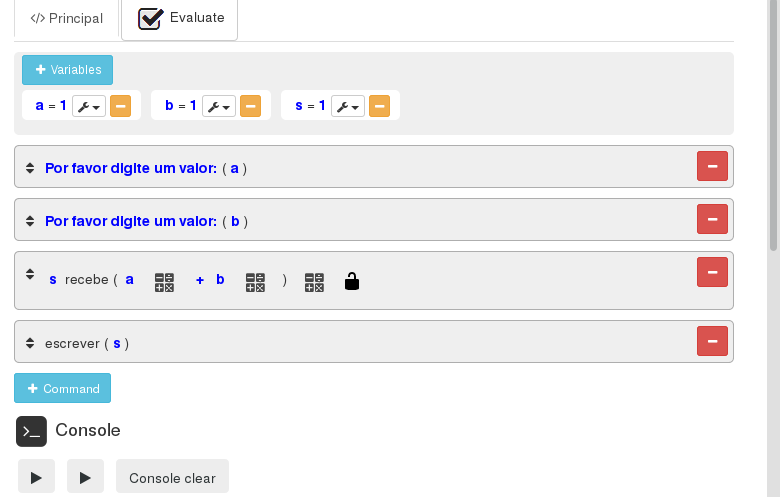781x497 pixels.
Task: Clear the console output
Action: tap(172, 478)
